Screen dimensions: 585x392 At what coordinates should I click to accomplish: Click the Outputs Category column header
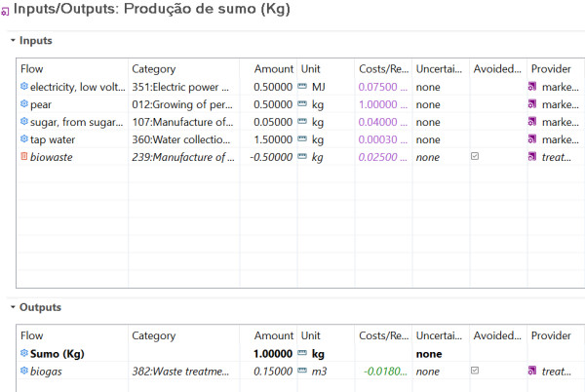pos(154,335)
